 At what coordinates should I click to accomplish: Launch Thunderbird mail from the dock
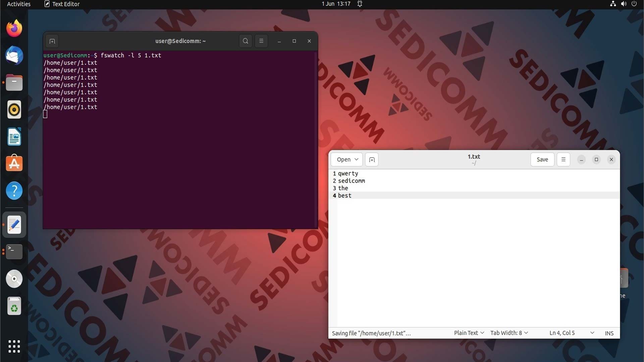14,56
